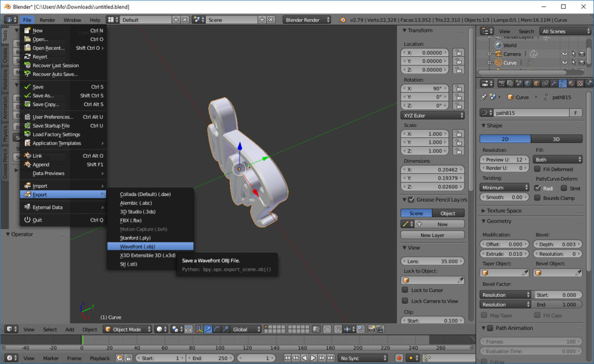Image resolution: width=594 pixels, height=364 pixels.
Task: Toggle visibility of Curve in the outliner
Action: 564,63
